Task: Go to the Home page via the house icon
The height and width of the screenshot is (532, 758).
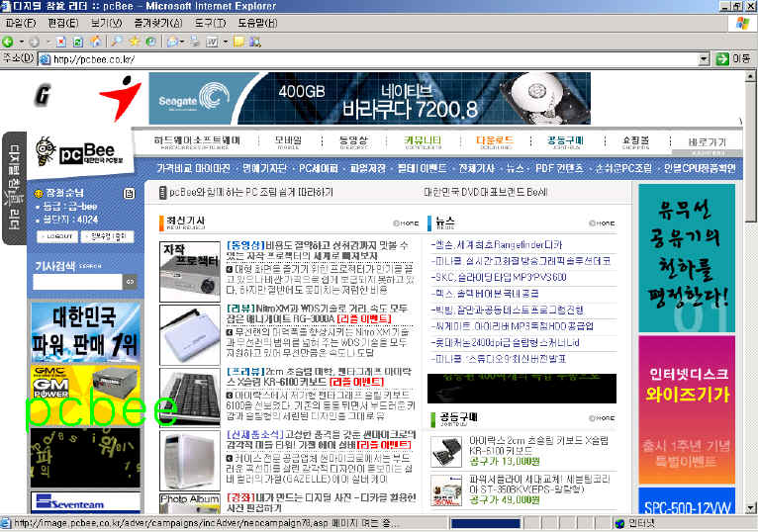Action: tap(95, 43)
